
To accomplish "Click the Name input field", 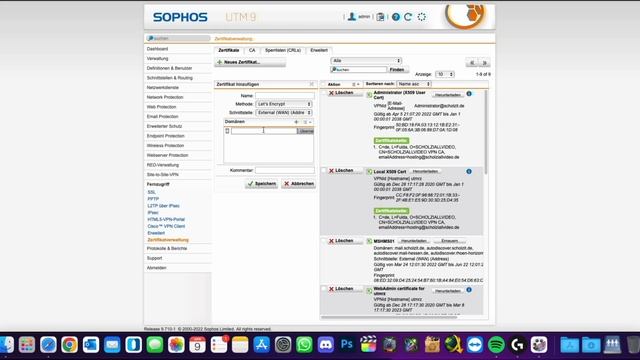I will point(285,96).
